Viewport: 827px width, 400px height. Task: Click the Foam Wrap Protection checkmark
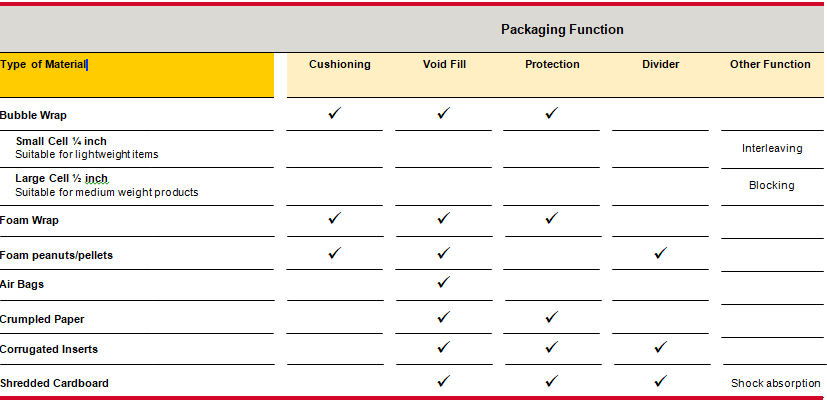pos(552,218)
